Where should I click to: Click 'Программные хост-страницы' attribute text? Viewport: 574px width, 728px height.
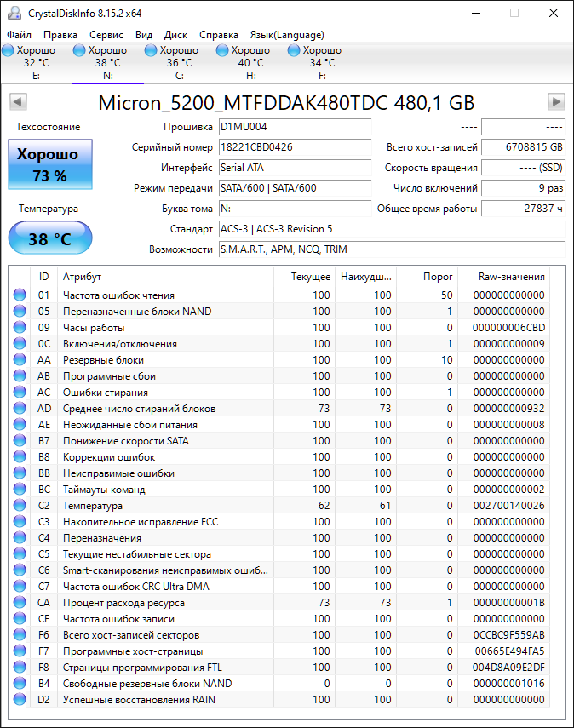pos(133,651)
